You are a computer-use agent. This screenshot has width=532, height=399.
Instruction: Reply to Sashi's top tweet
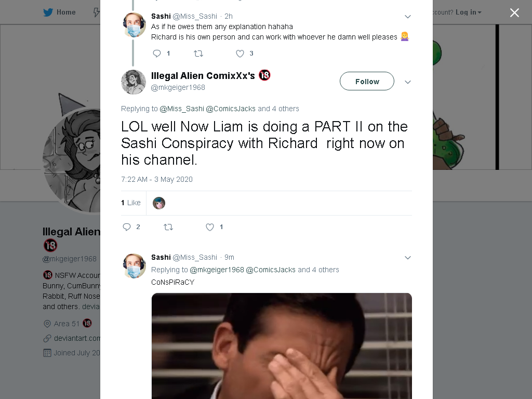click(157, 54)
